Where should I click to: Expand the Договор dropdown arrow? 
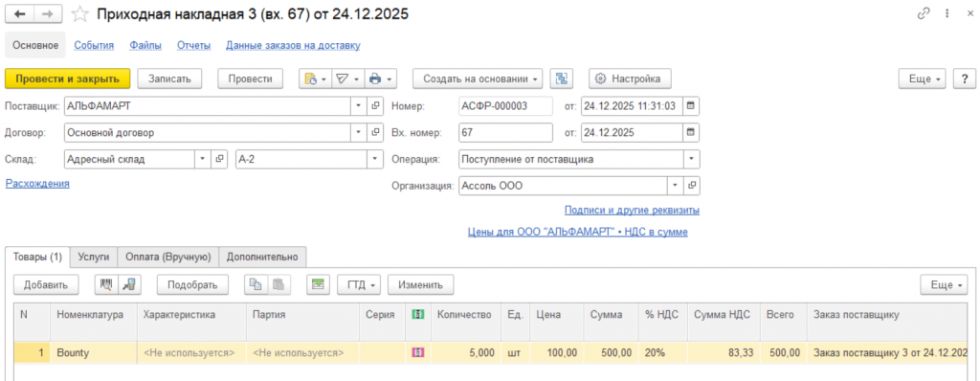point(359,133)
